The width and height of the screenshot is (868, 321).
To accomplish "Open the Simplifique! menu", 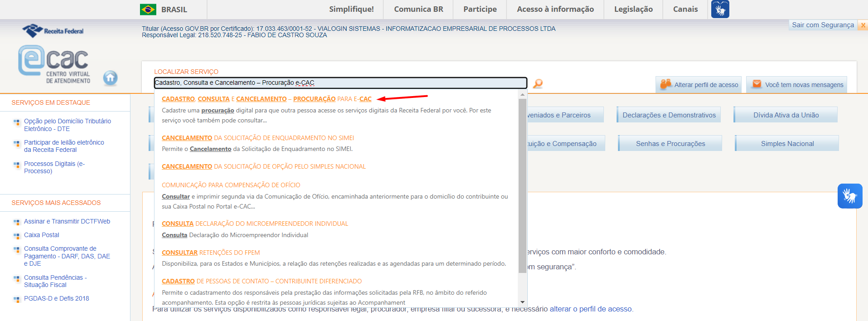I will tap(352, 9).
